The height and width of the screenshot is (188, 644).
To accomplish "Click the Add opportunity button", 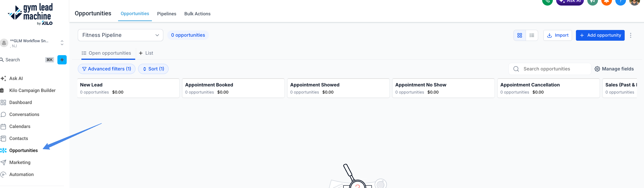I will (600, 36).
